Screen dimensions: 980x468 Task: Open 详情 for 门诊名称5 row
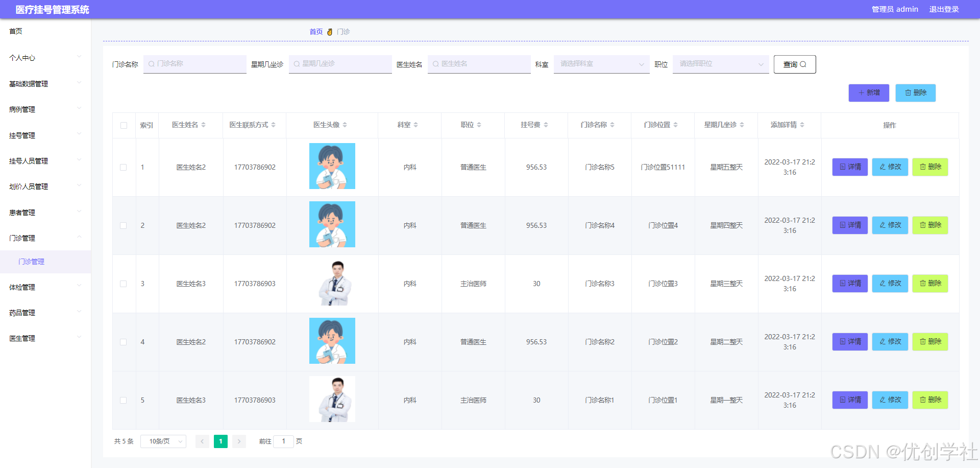coord(850,167)
